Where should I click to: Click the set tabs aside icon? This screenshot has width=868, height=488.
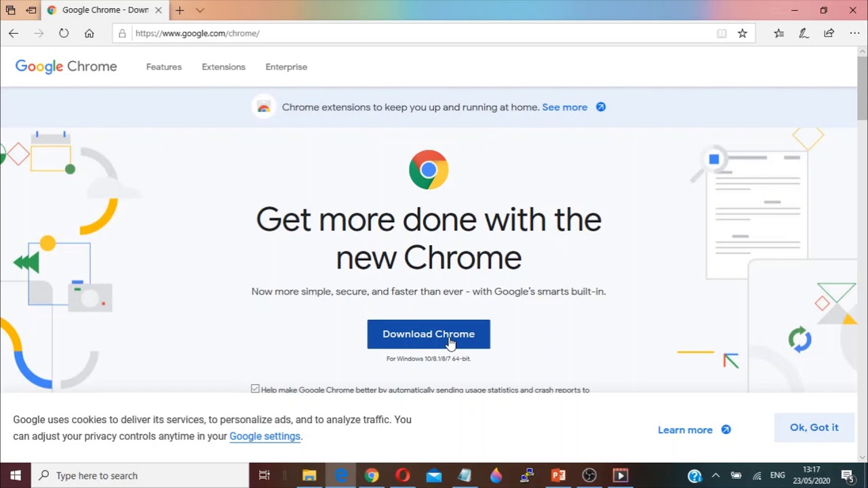tap(31, 10)
